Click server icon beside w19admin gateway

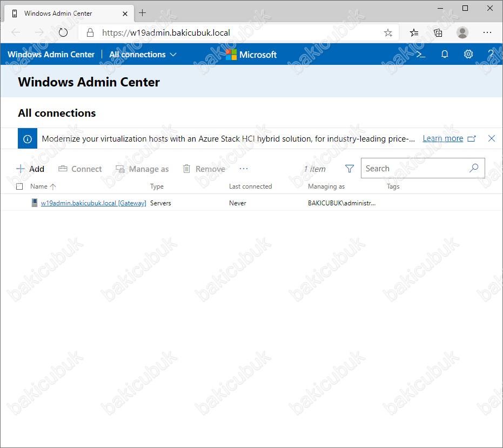[x=35, y=203]
